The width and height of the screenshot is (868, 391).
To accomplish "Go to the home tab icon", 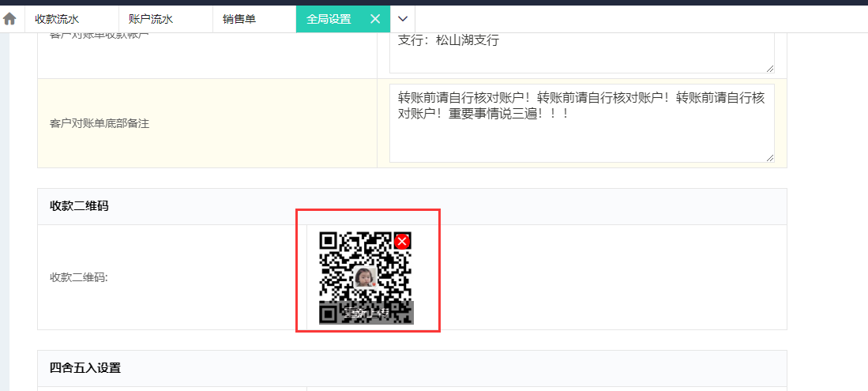I will (9, 19).
